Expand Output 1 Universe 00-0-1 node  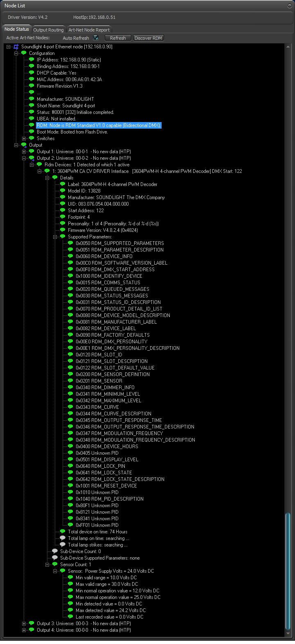pos(24,152)
